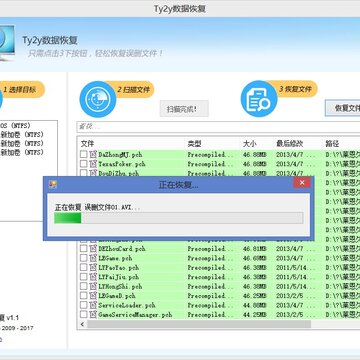This screenshot has width=360, height=360.
Task: Click the 恢复文件 button
Action: pos(343,108)
